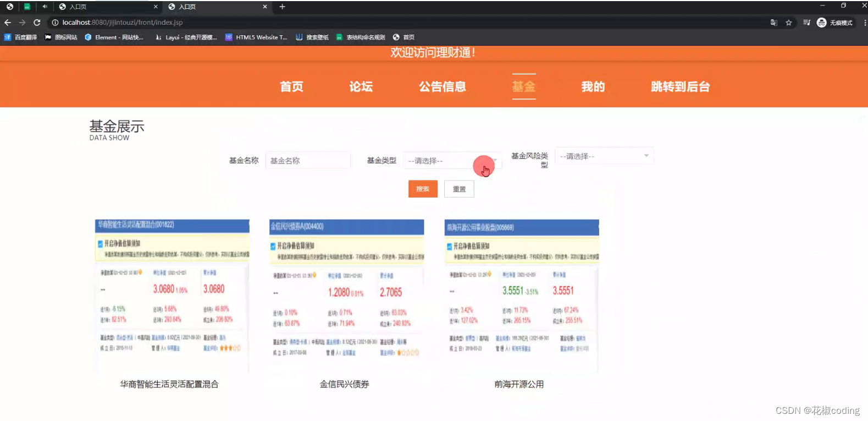
Task: Open the 基金类型 dropdown
Action: tap(452, 161)
